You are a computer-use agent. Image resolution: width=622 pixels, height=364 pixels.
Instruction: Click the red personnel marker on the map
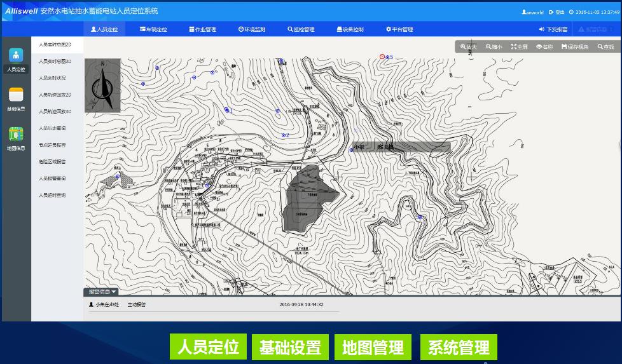pos(382,57)
